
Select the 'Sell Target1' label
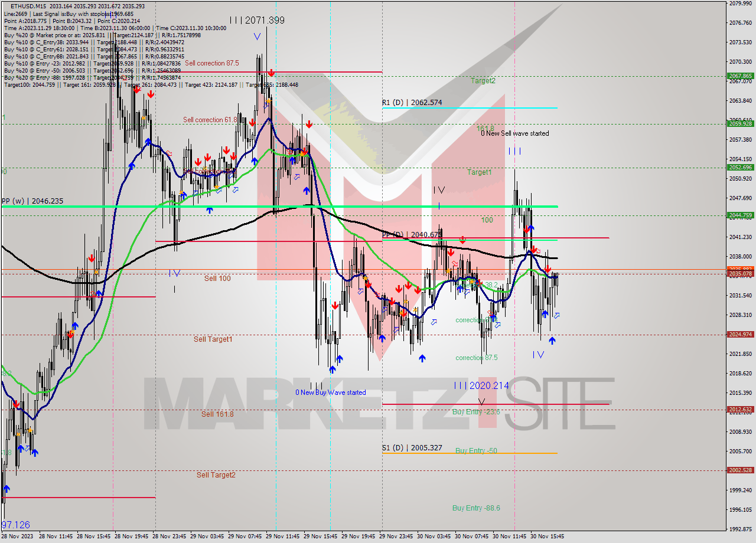213,339
